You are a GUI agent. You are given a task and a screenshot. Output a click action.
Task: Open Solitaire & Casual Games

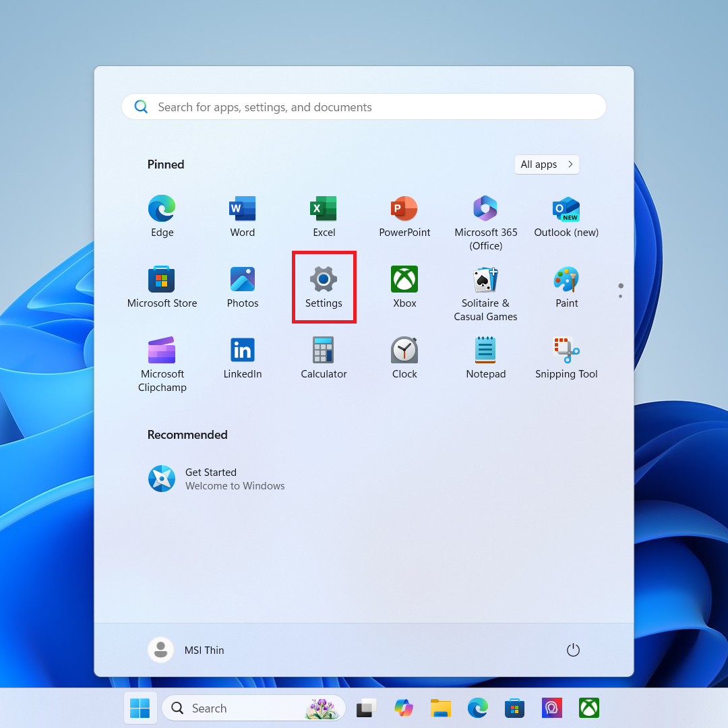click(x=485, y=294)
